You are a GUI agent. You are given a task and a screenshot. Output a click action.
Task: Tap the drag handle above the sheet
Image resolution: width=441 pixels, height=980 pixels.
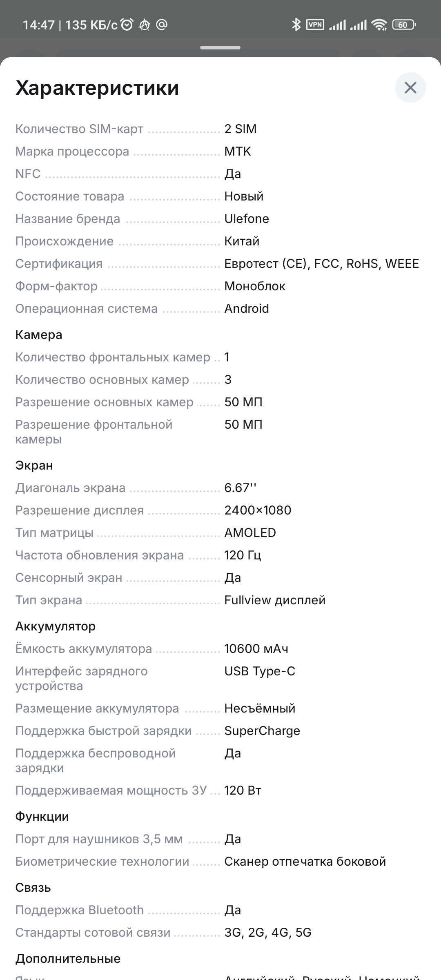coord(220,48)
